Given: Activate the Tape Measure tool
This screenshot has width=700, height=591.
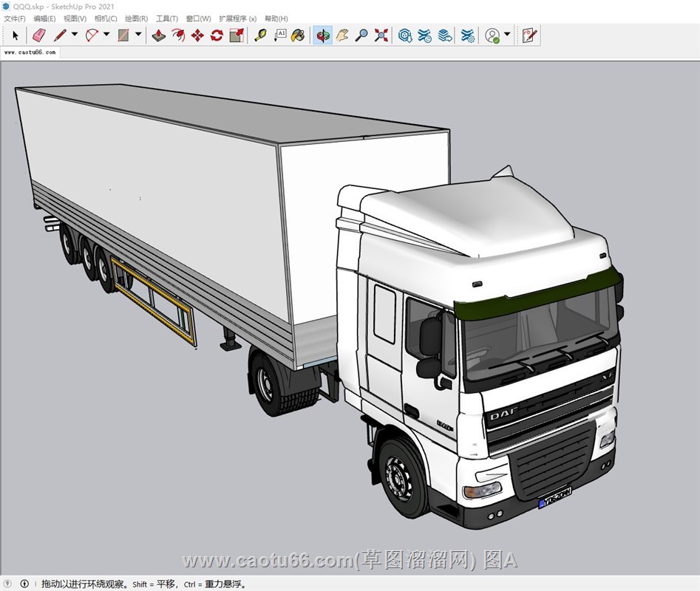Looking at the screenshot, I should [260, 35].
